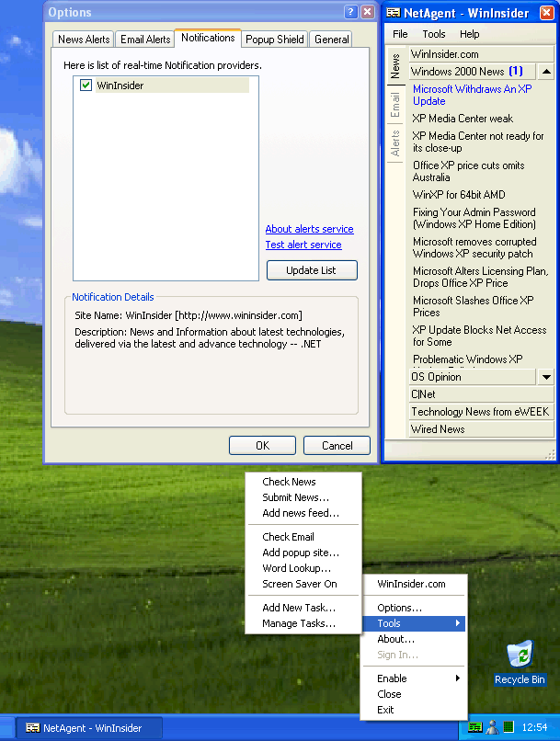This screenshot has width=560, height=741.
Task: Close the Options dialog with X
Action: tap(368, 12)
